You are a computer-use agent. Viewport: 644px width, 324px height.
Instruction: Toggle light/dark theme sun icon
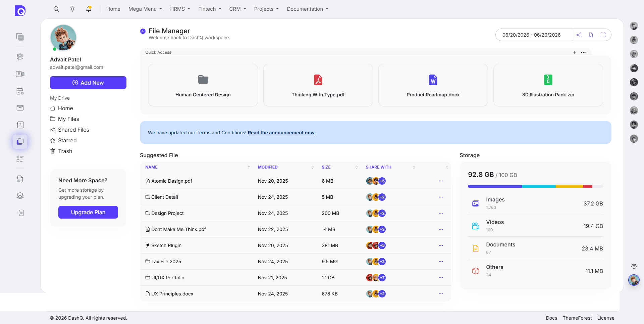pyautogui.click(x=72, y=9)
